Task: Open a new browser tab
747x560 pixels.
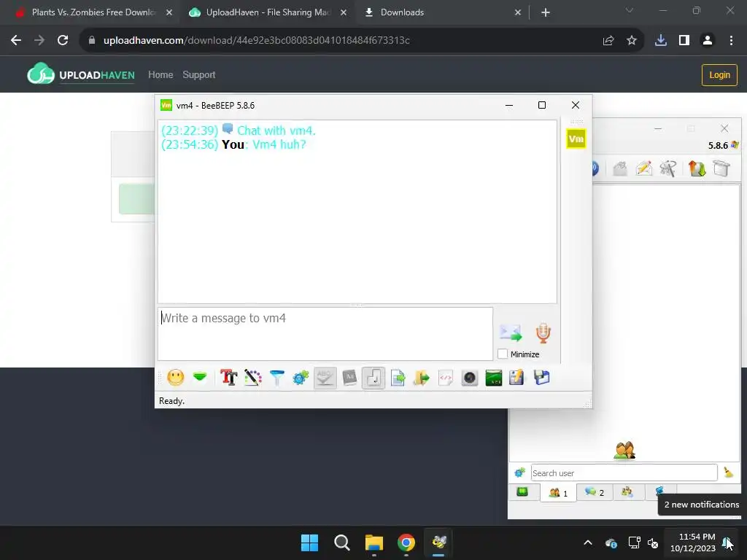Action: 546,12
